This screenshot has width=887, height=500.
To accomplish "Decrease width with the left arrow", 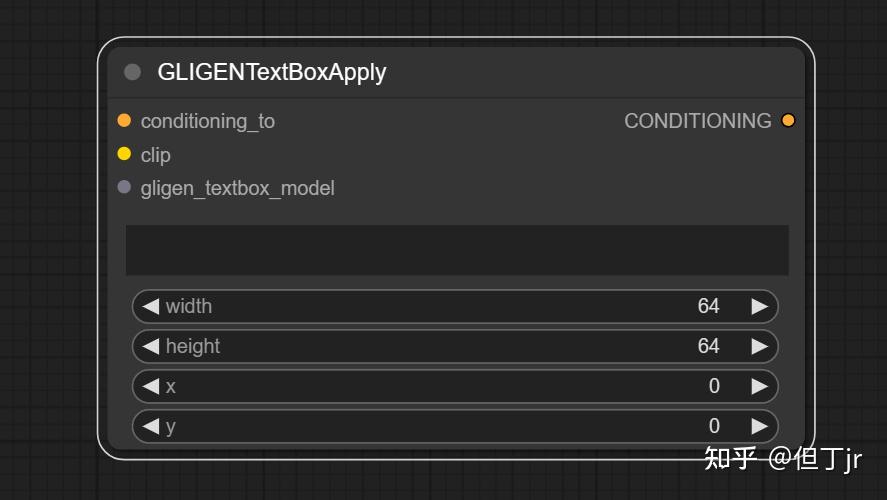I will 150,306.
